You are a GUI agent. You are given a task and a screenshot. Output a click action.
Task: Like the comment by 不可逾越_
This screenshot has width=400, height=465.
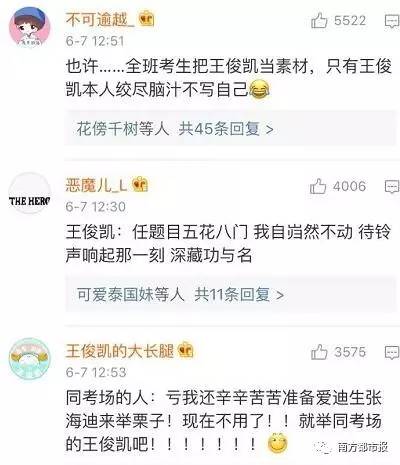tap(319, 21)
